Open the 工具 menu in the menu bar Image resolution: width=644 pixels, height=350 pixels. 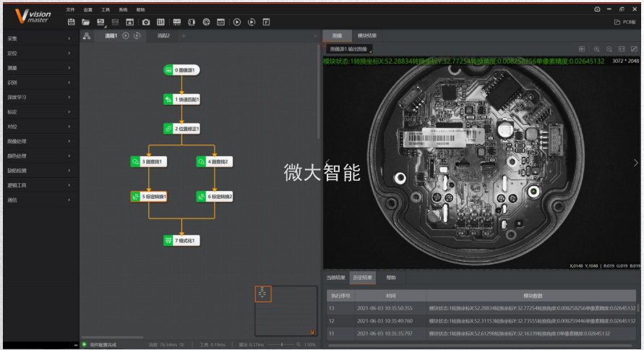106,9
